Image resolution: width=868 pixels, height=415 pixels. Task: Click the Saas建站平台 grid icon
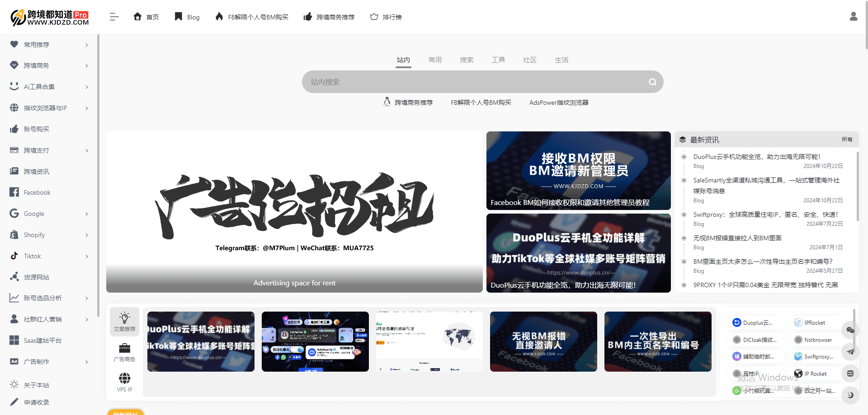coord(14,340)
